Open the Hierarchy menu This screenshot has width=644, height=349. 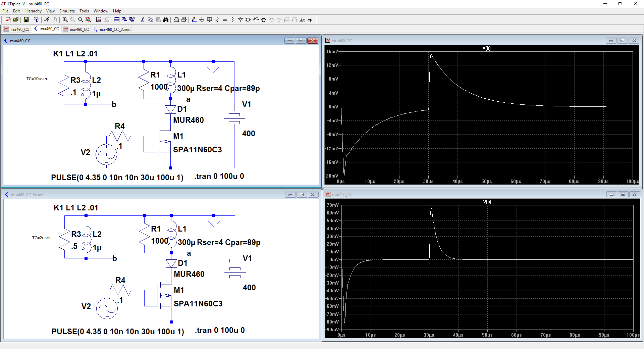[x=33, y=11]
